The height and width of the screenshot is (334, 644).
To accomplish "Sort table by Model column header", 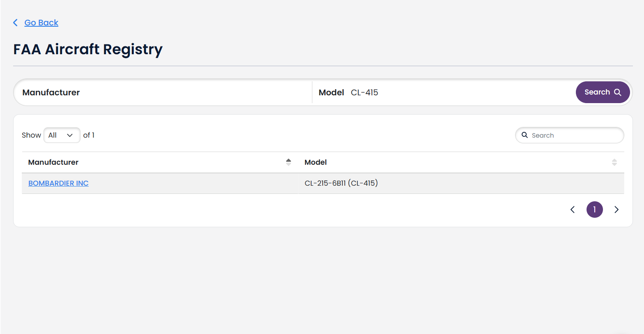I will pyautogui.click(x=316, y=162).
